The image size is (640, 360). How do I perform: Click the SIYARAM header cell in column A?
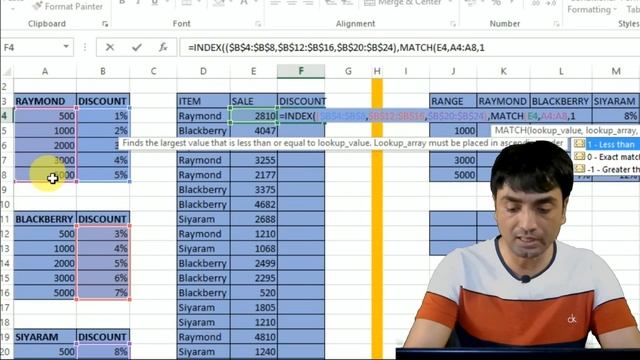click(45, 337)
